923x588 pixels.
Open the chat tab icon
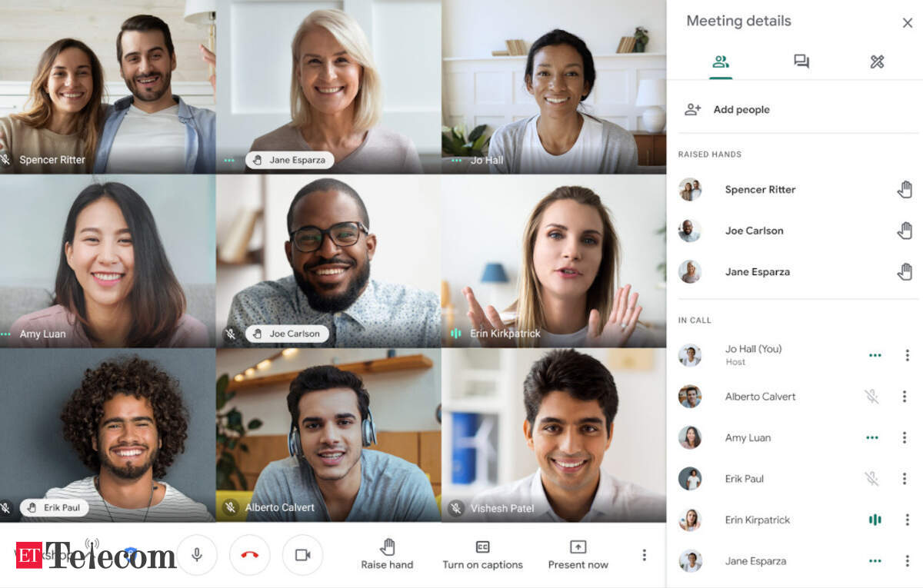pos(801,61)
